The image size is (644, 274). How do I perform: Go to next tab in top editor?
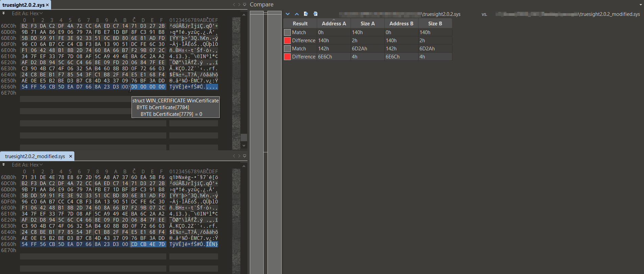(x=239, y=5)
